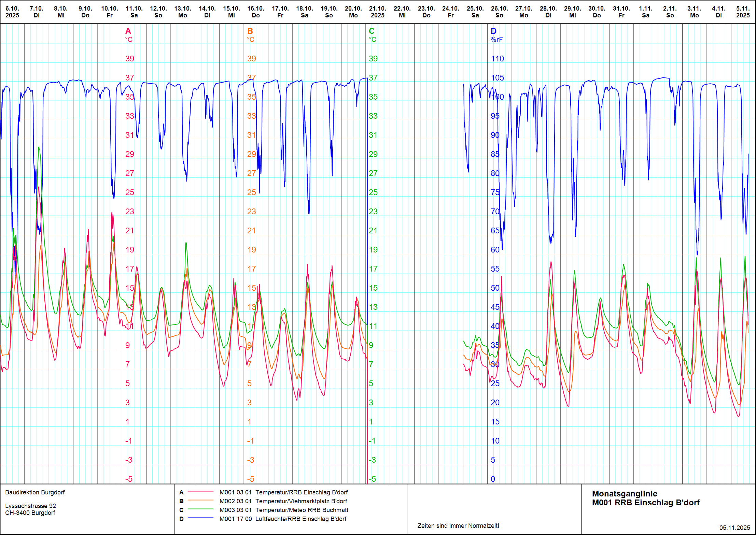Click the 1.11. Sa date column header
Viewport: 756px width, 535px height.
point(645,12)
